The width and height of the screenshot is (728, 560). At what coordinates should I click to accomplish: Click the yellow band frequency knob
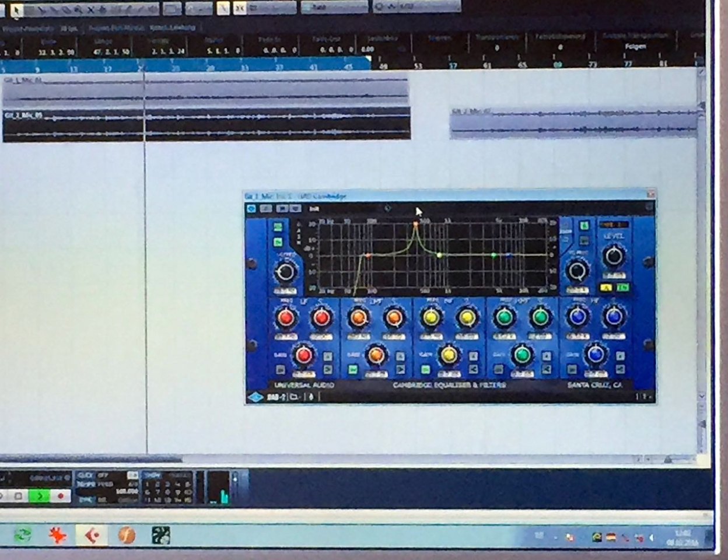431,317
